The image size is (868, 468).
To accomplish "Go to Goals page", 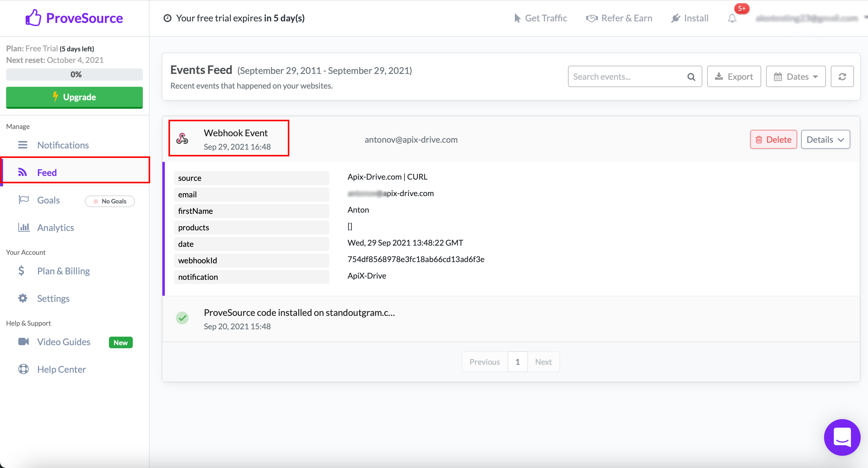I will pyautogui.click(x=49, y=200).
